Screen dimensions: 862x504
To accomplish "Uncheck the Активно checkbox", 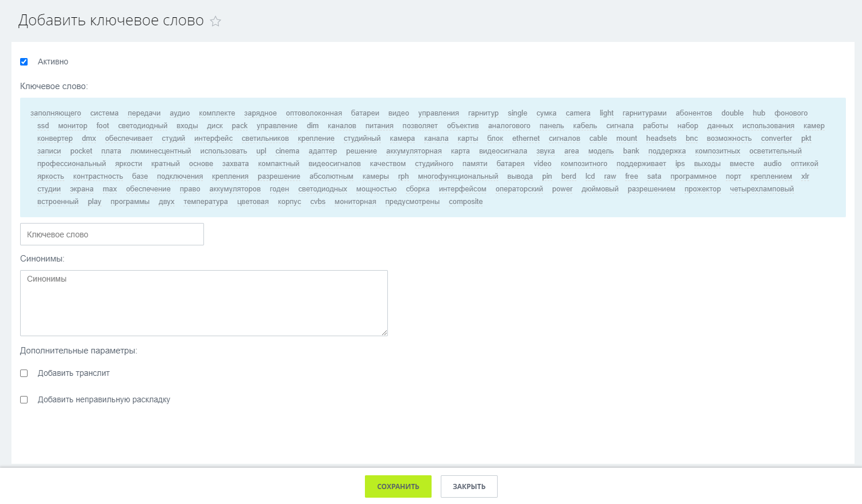I will point(24,61).
